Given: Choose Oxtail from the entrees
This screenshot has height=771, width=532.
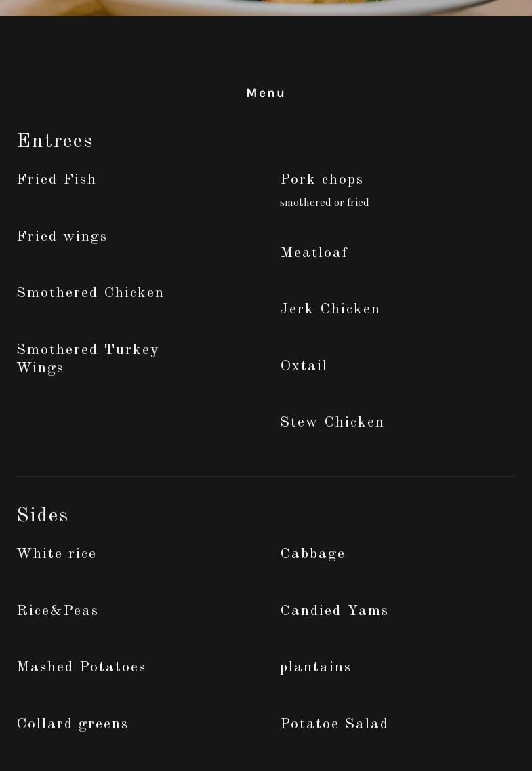Looking at the screenshot, I should [304, 366].
